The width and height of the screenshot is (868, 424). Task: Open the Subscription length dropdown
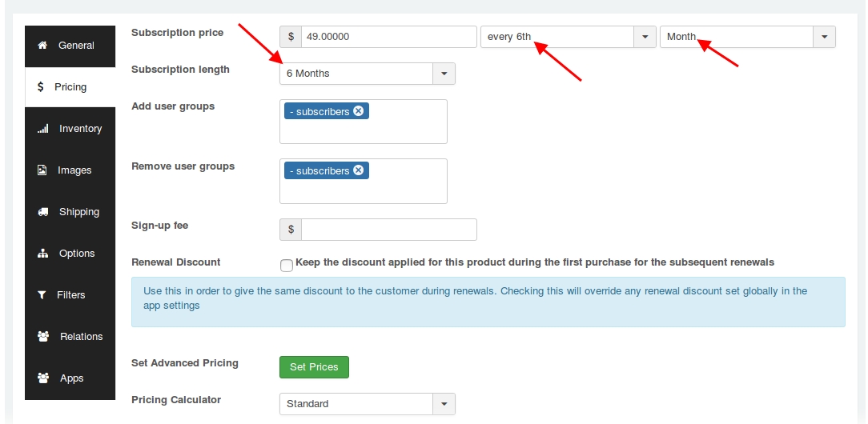click(x=444, y=74)
